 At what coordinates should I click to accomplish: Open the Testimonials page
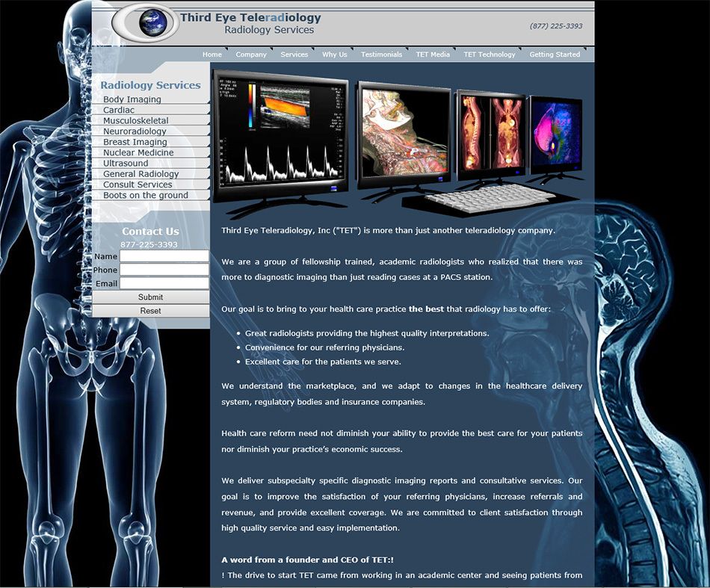click(x=381, y=55)
